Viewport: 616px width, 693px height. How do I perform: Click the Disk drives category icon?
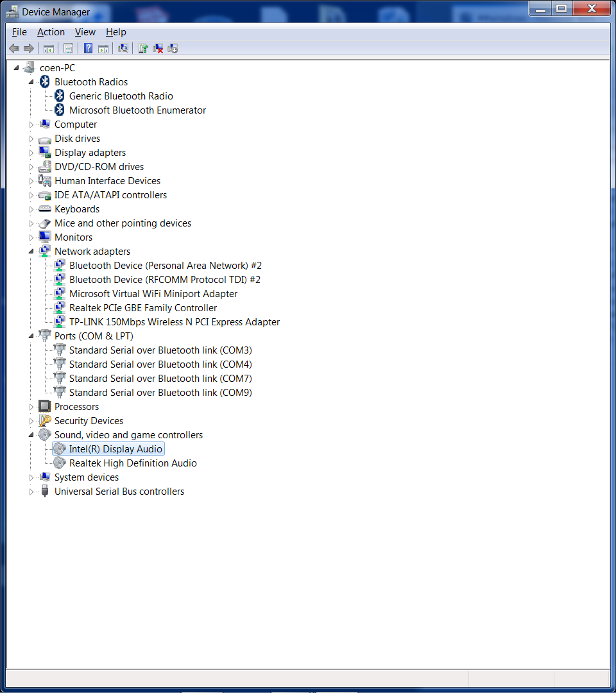click(x=45, y=139)
